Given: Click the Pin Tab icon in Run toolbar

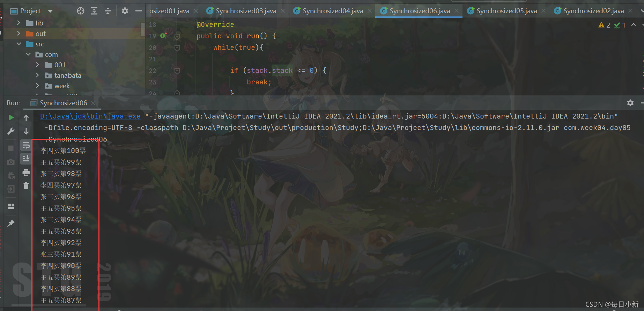Looking at the screenshot, I should (11, 223).
